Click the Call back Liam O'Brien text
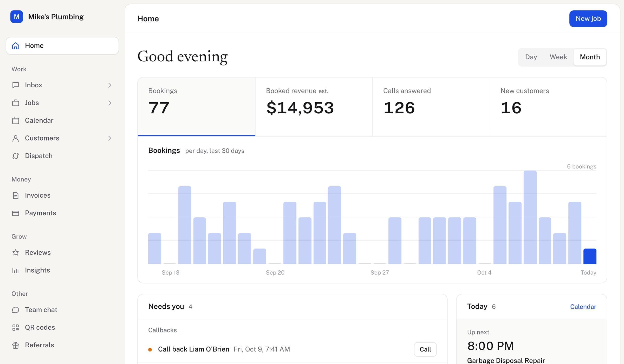This screenshot has height=364, width=624. coord(194,349)
